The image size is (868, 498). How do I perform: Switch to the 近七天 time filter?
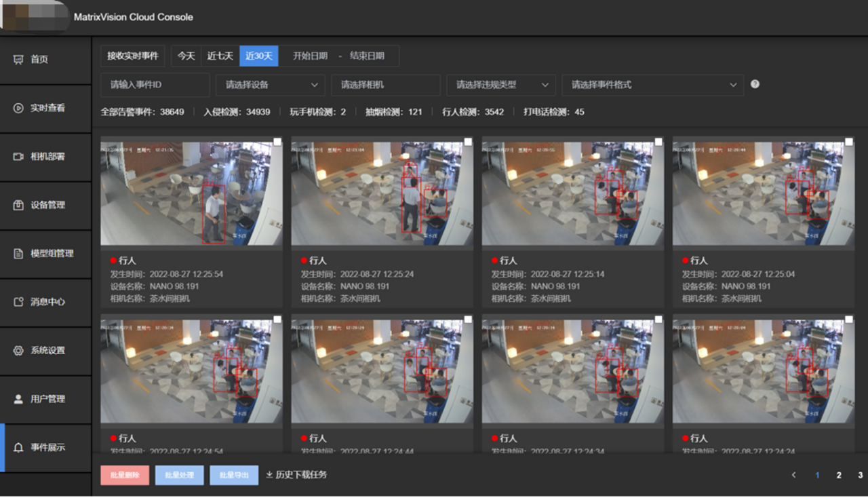[220, 56]
